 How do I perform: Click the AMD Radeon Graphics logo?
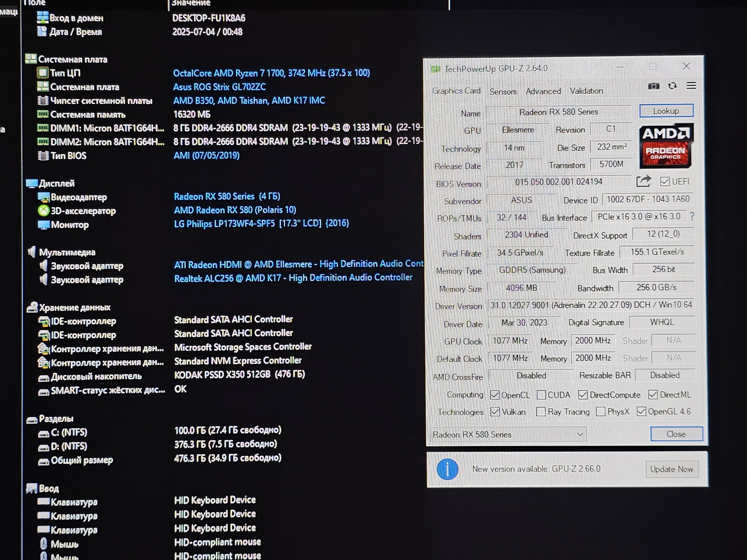pyautogui.click(x=666, y=146)
